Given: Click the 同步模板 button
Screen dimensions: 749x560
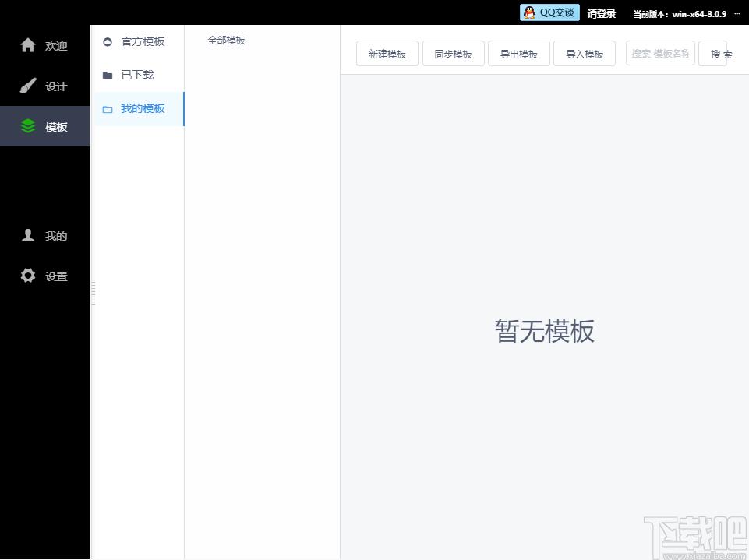Looking at the screenshot, I should (x=454, y=54).
